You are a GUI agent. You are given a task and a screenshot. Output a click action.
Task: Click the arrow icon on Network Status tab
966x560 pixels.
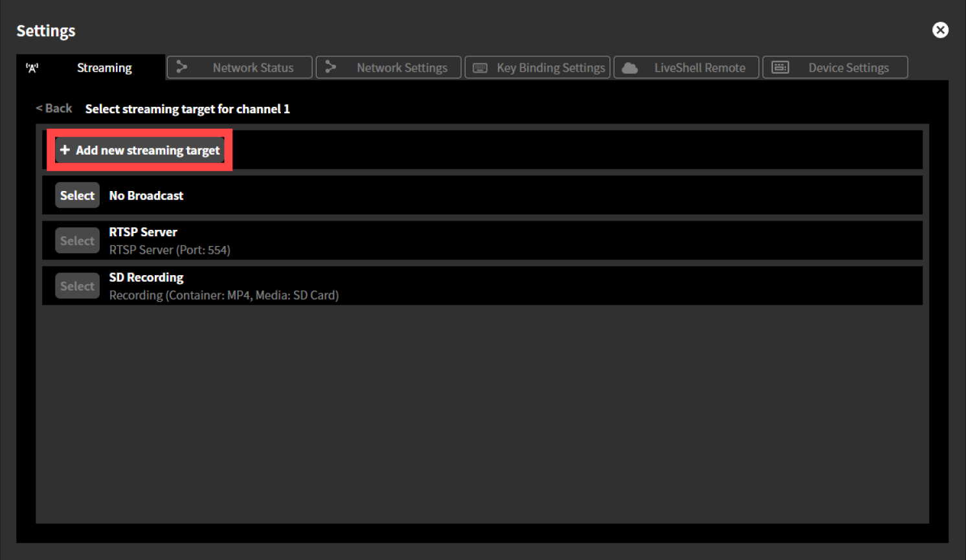tap(181, 67)
